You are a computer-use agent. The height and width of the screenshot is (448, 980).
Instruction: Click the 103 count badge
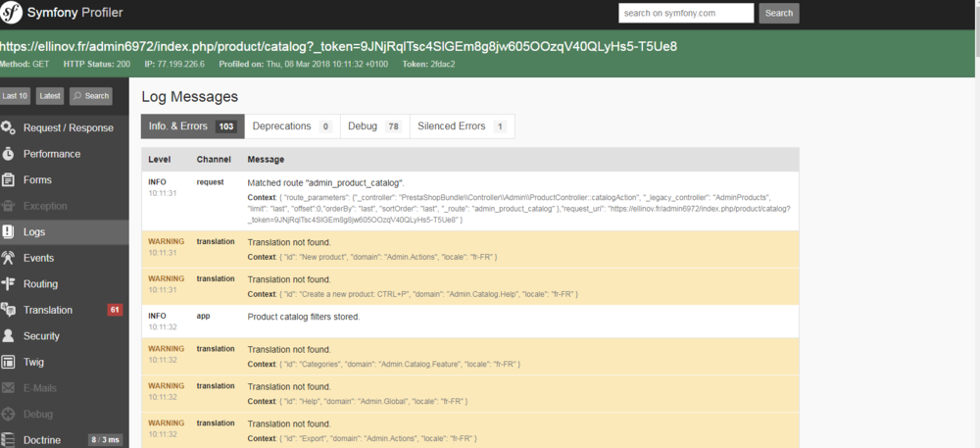click(x=225, y=126)
